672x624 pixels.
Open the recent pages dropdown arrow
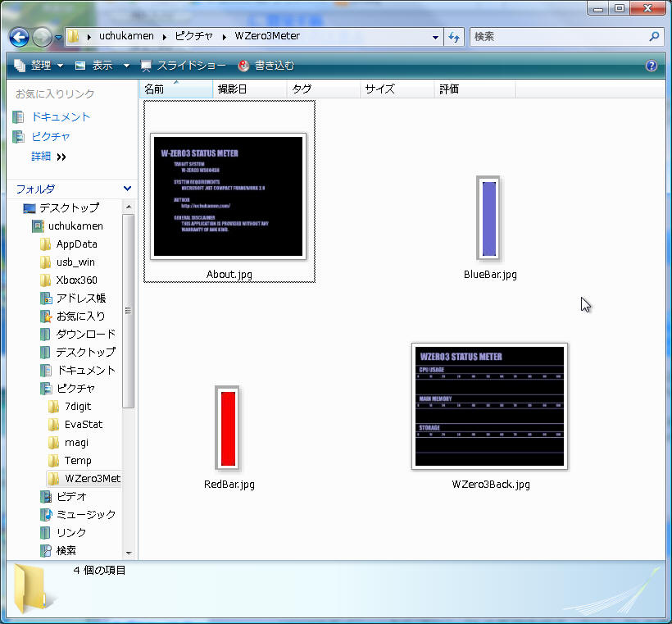[x=58, y=38]
